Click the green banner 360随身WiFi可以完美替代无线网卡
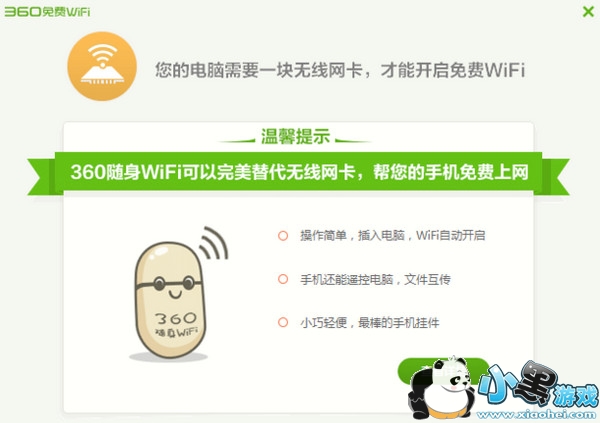The width and height of the screenshot is (600, 423). (x=298, y=172)
